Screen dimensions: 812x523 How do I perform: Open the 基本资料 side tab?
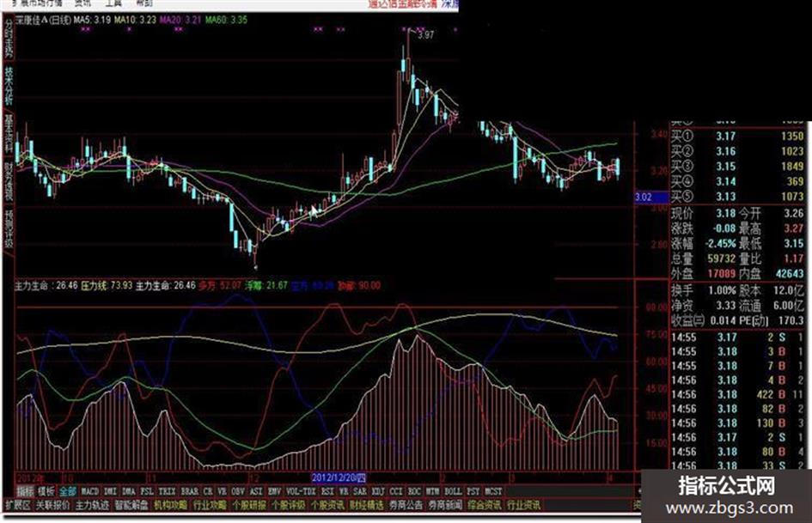(9, 134)
